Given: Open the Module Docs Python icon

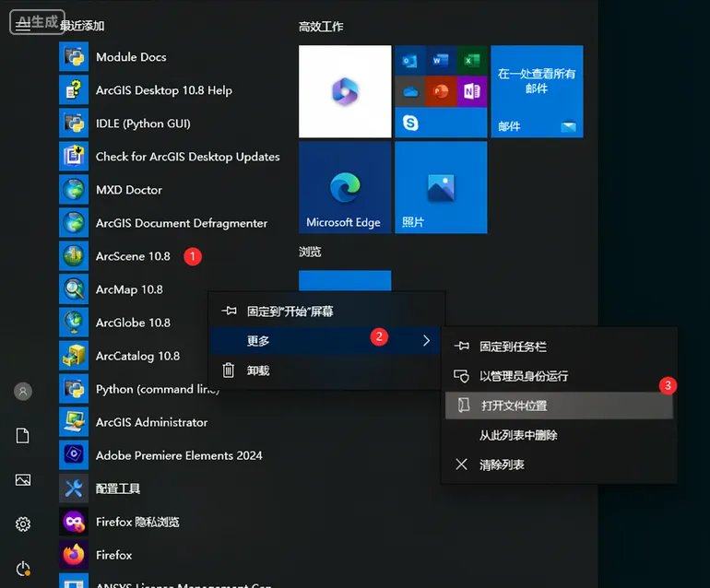Looking at the screenshot, I should coord(74,56).
